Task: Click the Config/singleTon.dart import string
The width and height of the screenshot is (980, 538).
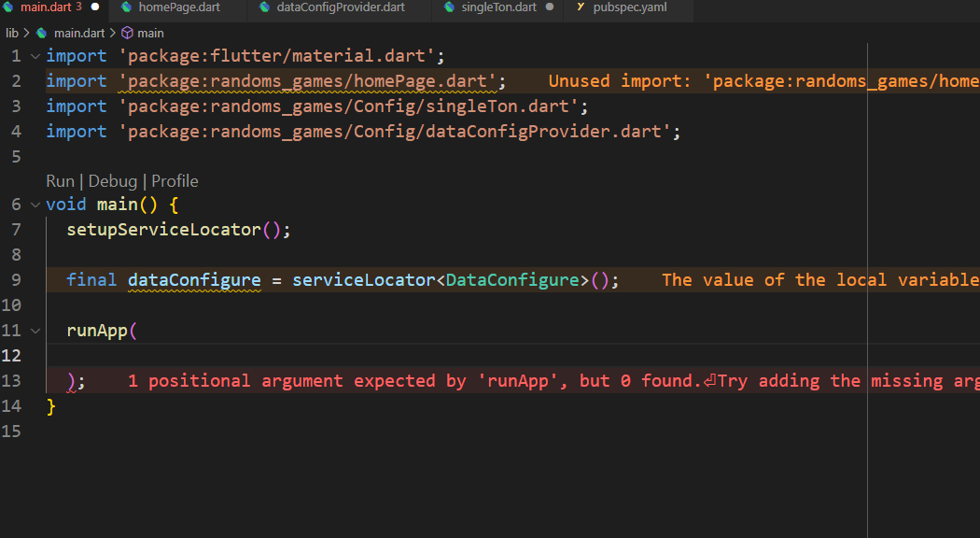Action: click(347, 106)
